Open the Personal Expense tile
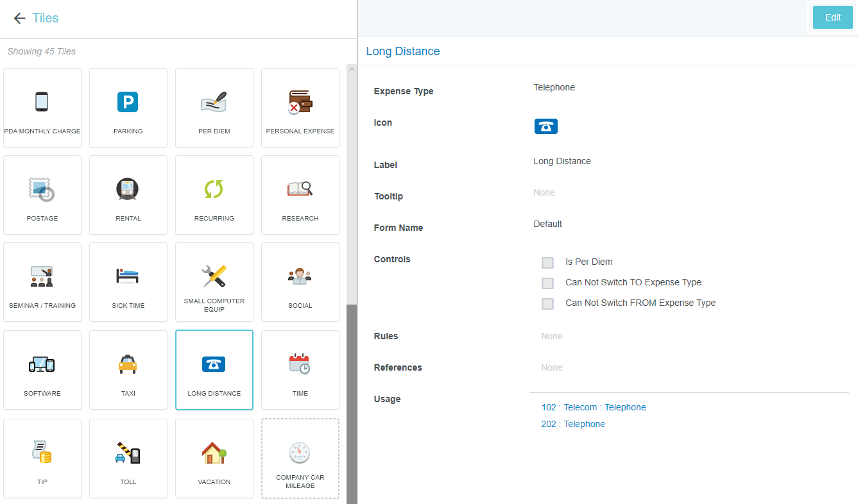This screenshot has width=858, height=504. point(300,107)
